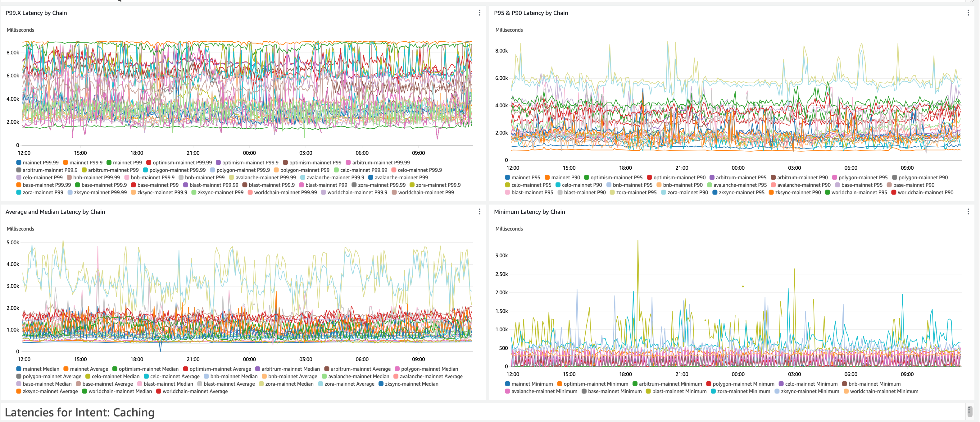Viewport: 980px width, 422px height.
Task: Select optimism-mainnet Average legend entry
Action: click(x=217, y=369)
